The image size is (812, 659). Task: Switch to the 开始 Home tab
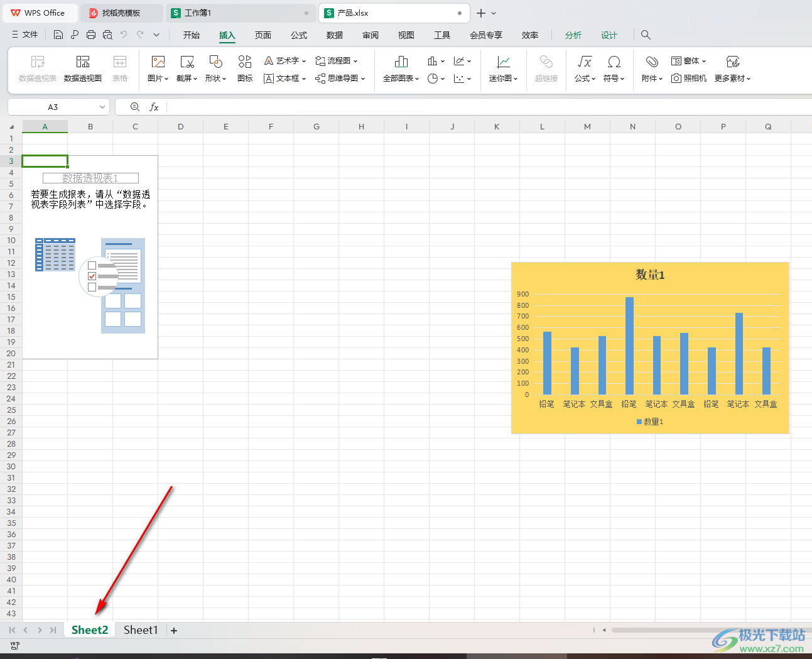pyautogui.click(x=192, y=35)
